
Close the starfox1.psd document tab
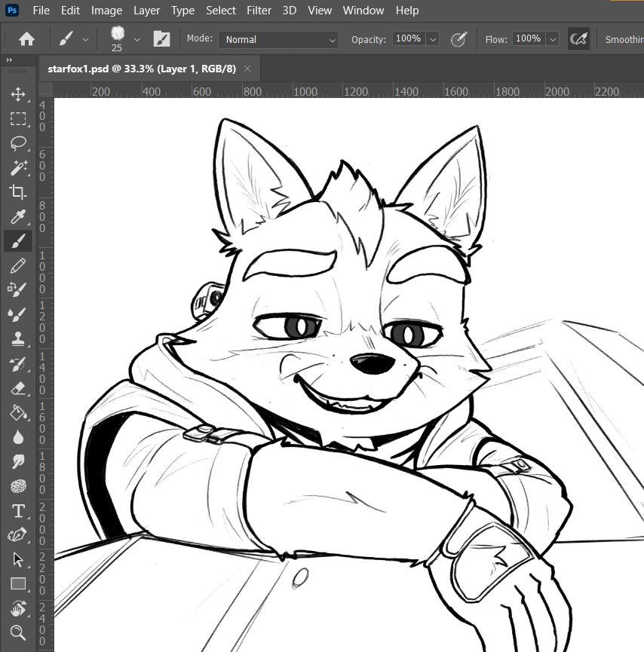coord(247,69)
